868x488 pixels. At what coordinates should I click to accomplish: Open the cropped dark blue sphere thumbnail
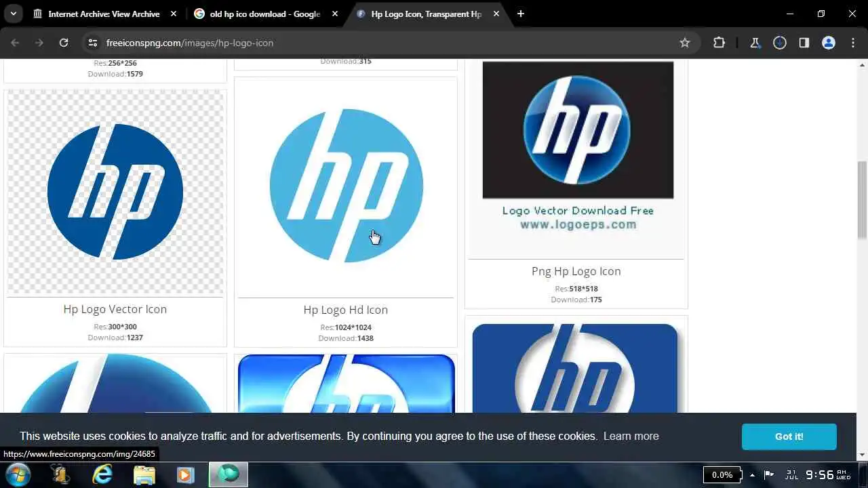coord(115,383)
